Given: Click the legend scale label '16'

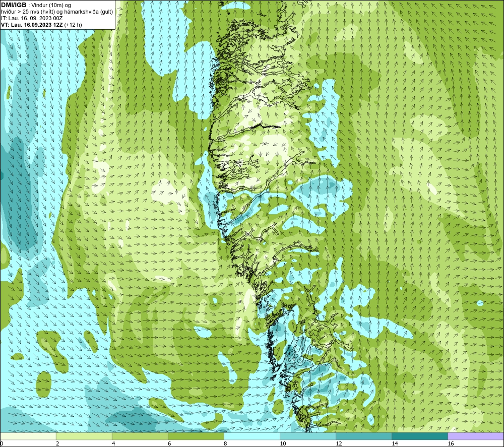Looking at the screenshot, I should (x=451, y=443).
